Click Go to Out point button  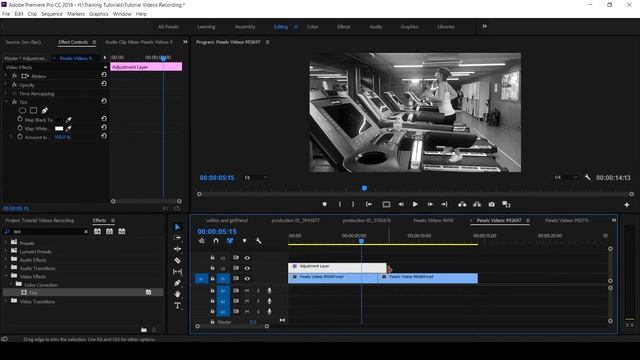click(x=444, y=204)
